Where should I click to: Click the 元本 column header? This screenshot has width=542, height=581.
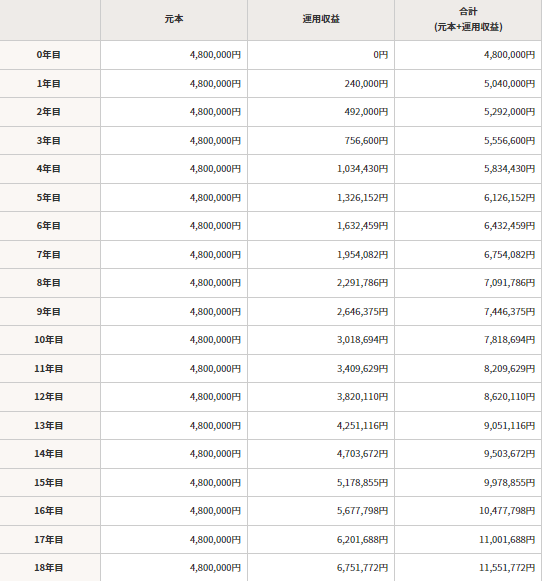click(174, 20)
